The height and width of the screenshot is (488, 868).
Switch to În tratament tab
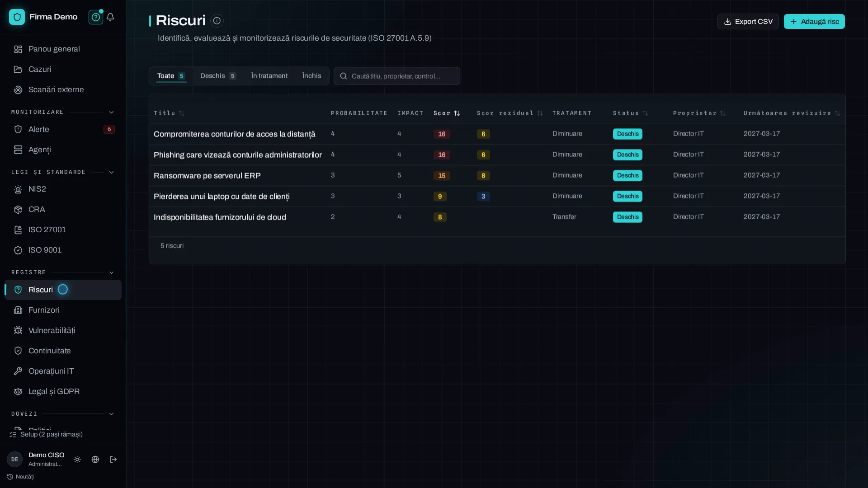(x=269, y=76)
